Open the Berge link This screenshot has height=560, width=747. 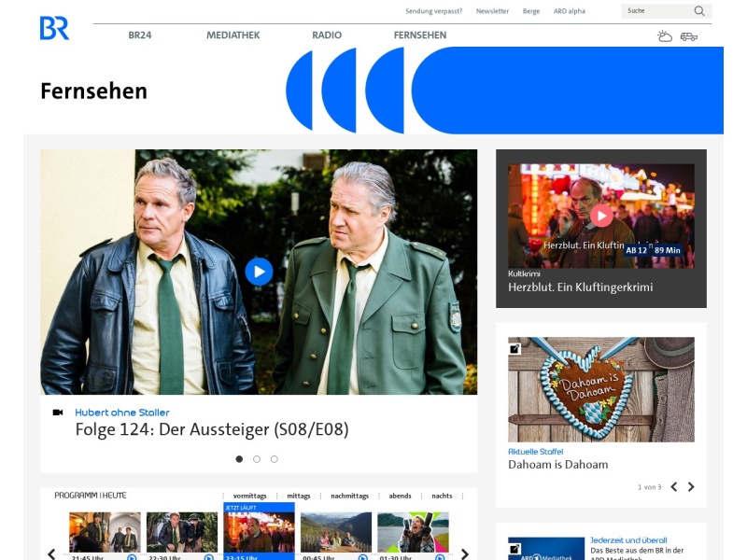pyautogui.click(x=531, y=11)
